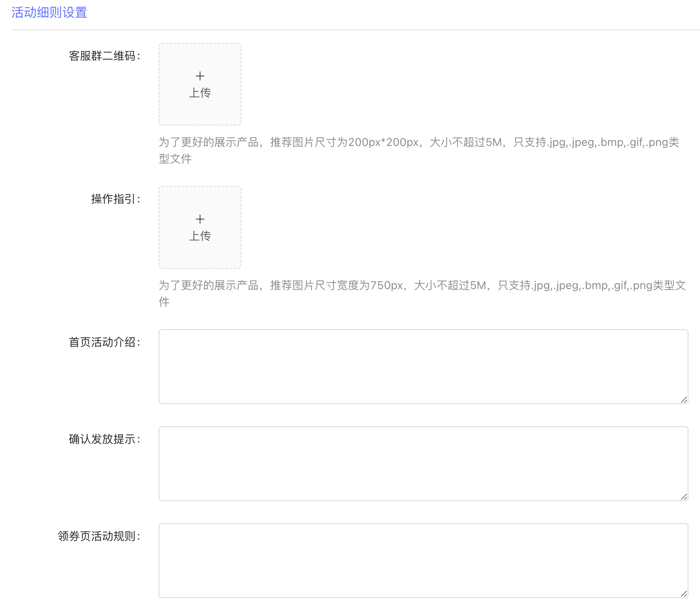Click resize handle of 领券页活动规则 textarea

click(684, 594)
